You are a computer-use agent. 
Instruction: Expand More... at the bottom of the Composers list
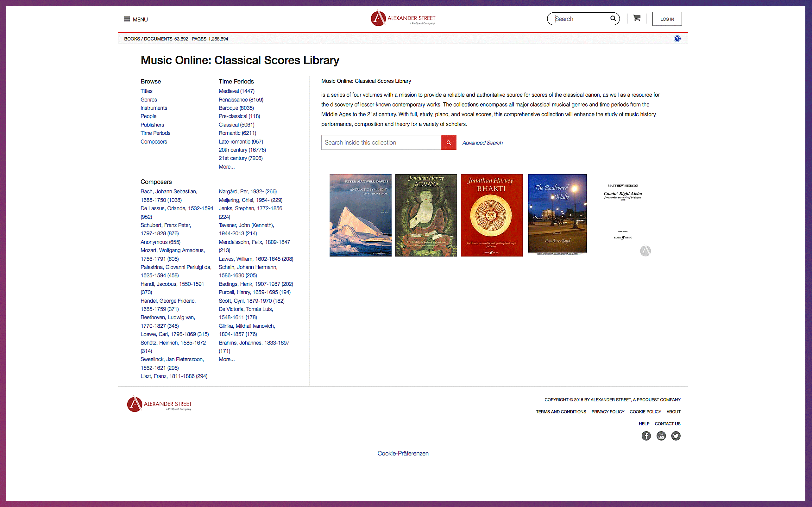tap(226, 359)
